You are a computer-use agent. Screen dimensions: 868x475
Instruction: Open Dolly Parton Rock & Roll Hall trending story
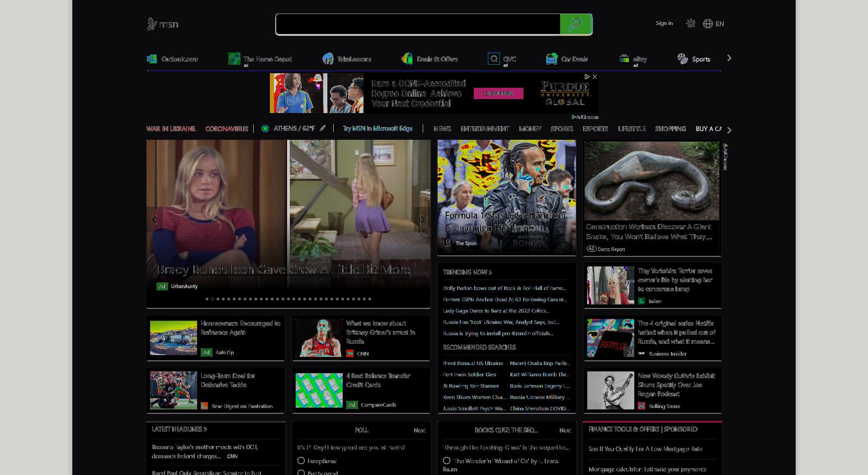click(505, 288)
